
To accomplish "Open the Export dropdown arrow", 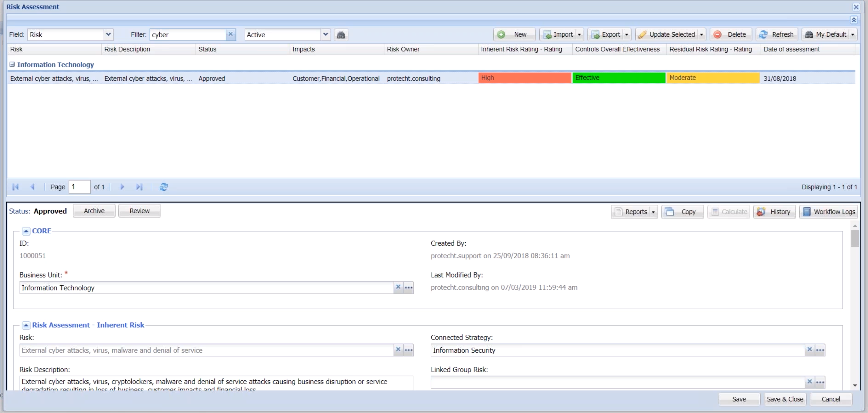I will (x=626, y=35).
